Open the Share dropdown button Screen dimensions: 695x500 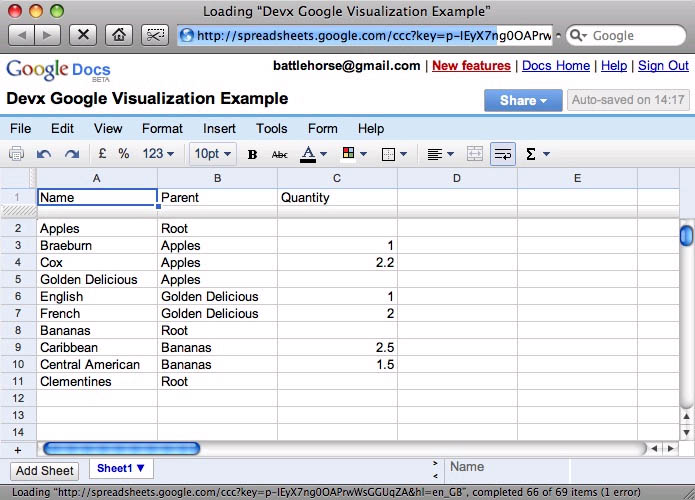[x=523, y=100]
